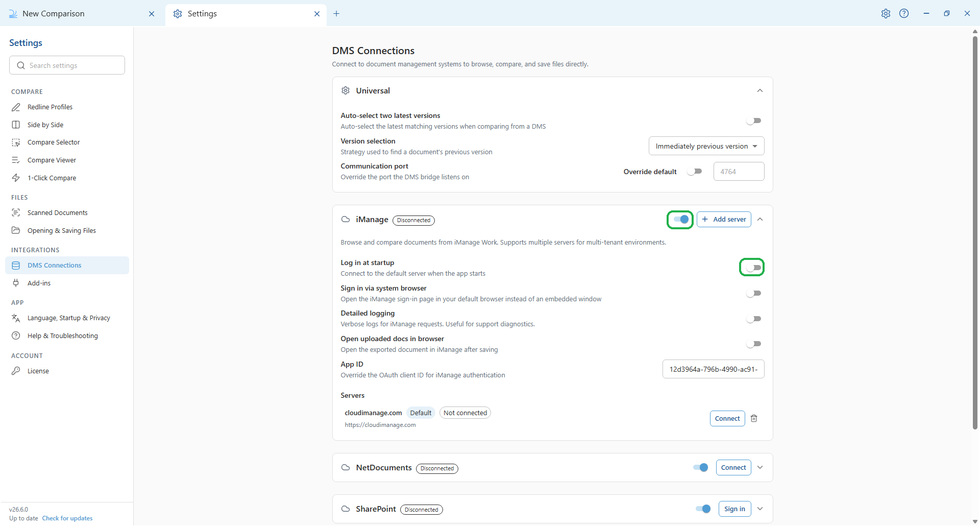This screenshot has height=527, width=980.
Task: Click the Compare Selector icon in sidebar
Action: point(16,142)
